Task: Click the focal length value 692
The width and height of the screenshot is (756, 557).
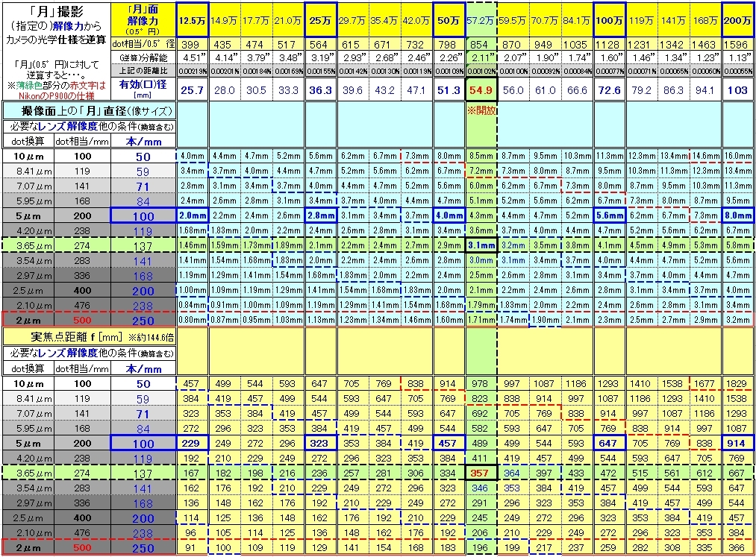Action: coord(481,414)
